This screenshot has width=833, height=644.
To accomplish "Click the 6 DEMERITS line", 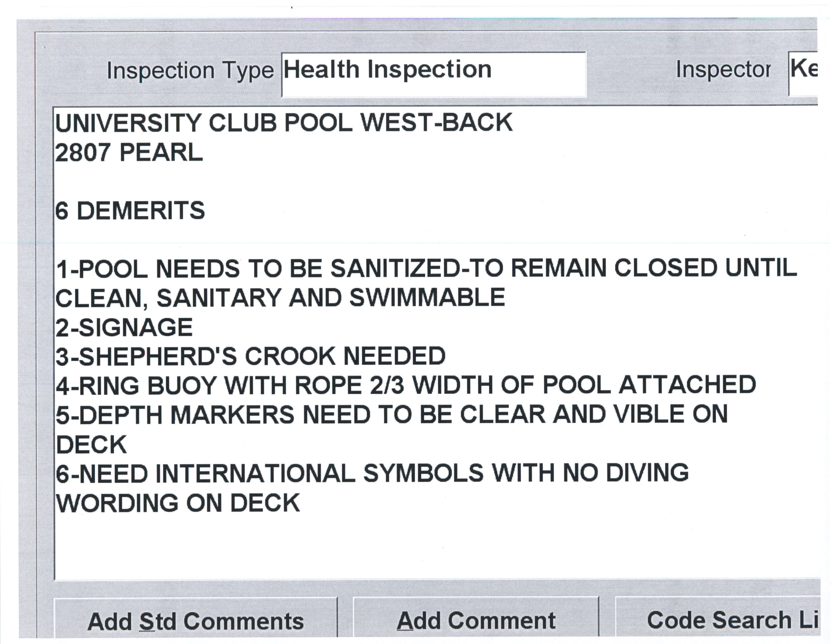I will [130, 211].
